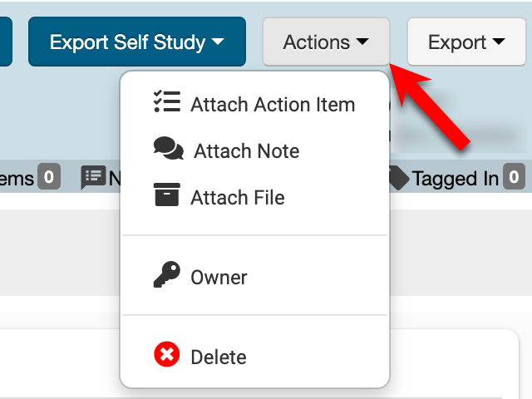
Task: Click the Tagged In count badge
Action: tap(515, 177)
